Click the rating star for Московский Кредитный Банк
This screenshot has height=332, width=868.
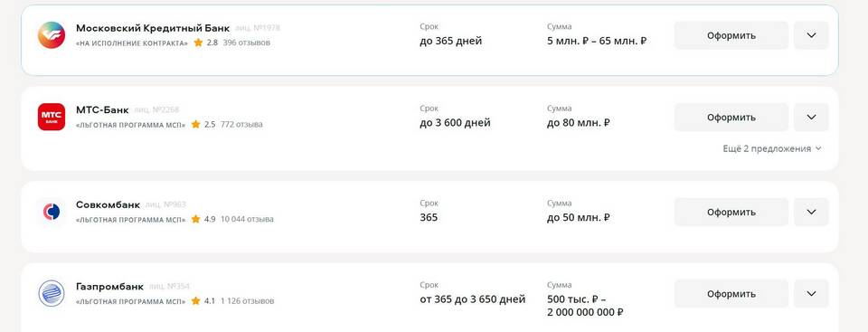click(x=198, y=43)
